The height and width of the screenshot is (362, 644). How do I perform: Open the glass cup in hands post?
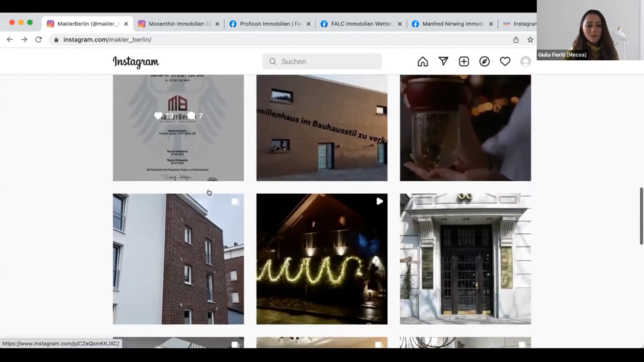click(465, 128)
